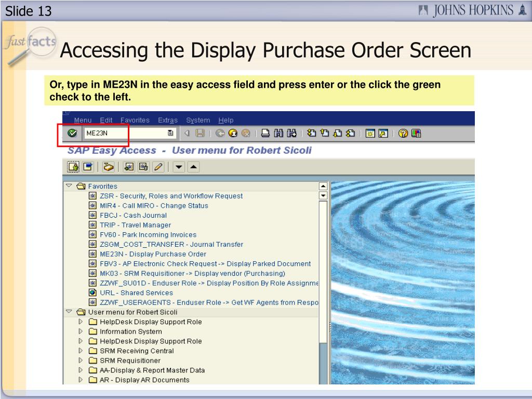Collapse the User menu for Robert Sicoli node
The width and height of the screenshot is (532, 399).
coord(69,312)
